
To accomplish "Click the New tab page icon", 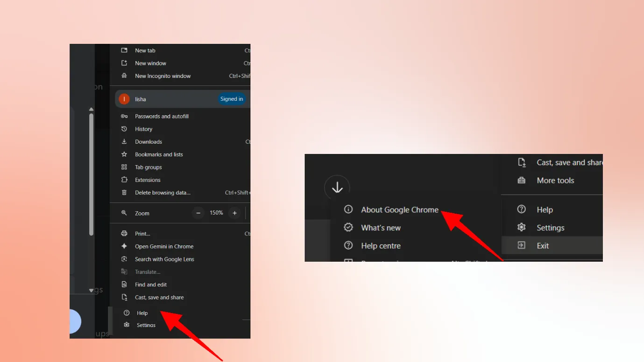I will pos(124,50).
